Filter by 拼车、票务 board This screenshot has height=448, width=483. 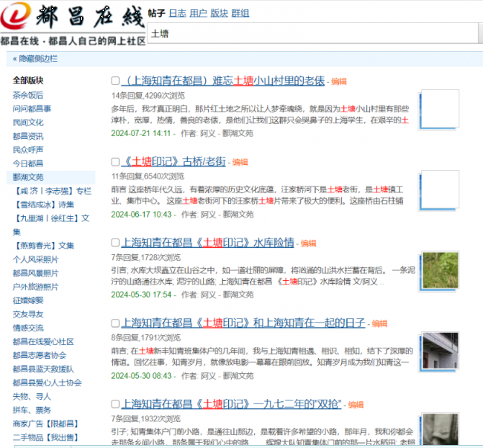coord(32,410)
